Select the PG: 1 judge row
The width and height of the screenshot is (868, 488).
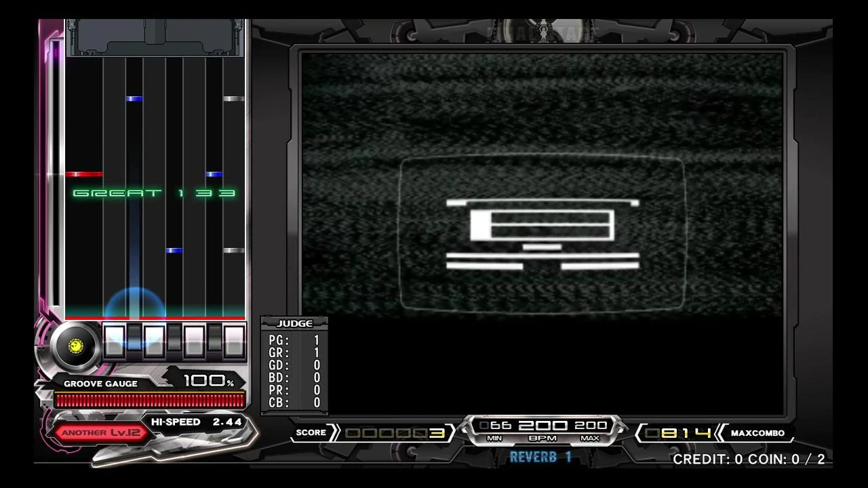(294, 341)
